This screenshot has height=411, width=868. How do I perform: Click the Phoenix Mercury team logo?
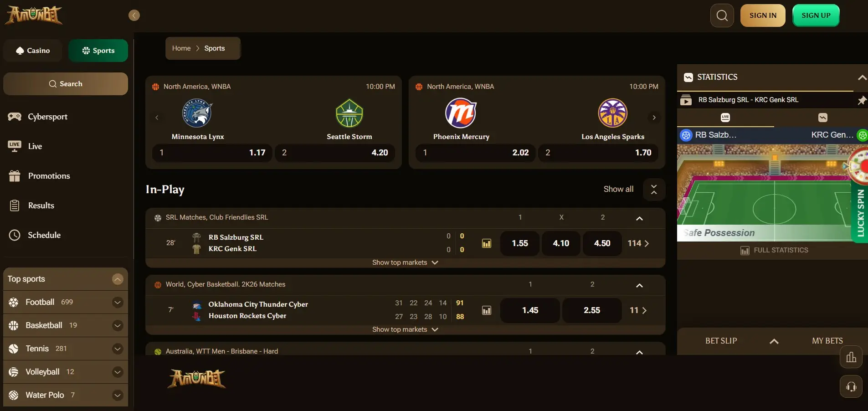pos(461,113)
